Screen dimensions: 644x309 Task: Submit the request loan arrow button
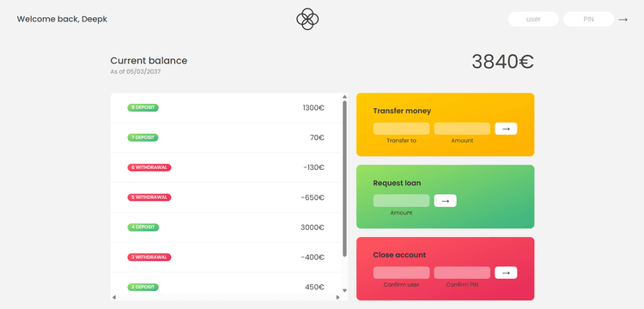pos(445,201)
